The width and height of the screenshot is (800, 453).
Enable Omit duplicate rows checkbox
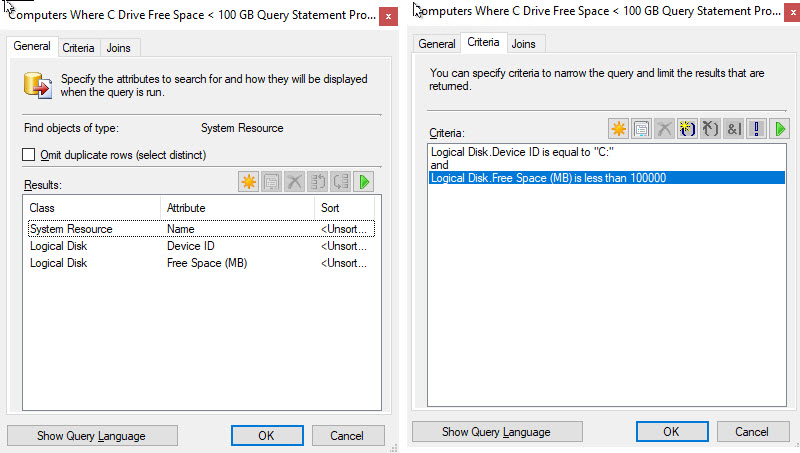tap(29, 155)
